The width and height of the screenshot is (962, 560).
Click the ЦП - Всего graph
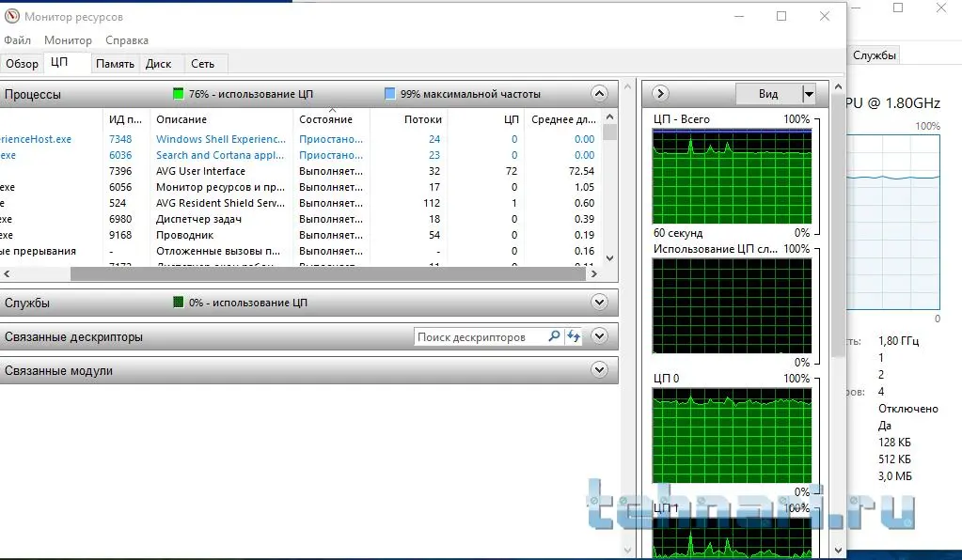(732, 176)
